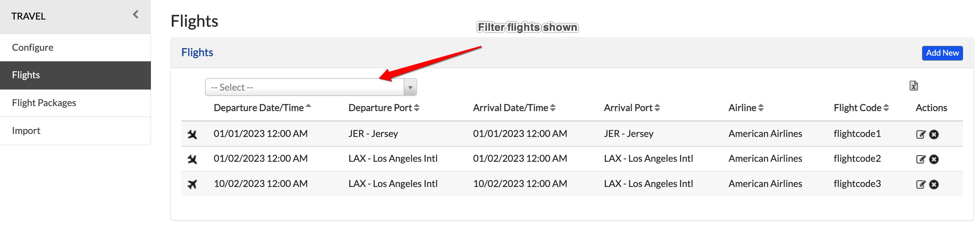Edit the flightcode2 flight entry
Screen dimensions: 980x237
[920, 159]
